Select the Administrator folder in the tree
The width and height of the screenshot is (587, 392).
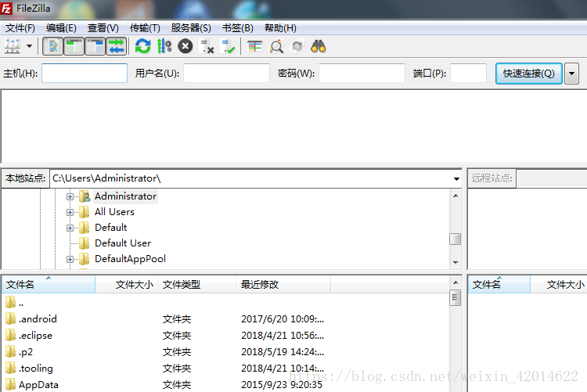tap(125, 196)
